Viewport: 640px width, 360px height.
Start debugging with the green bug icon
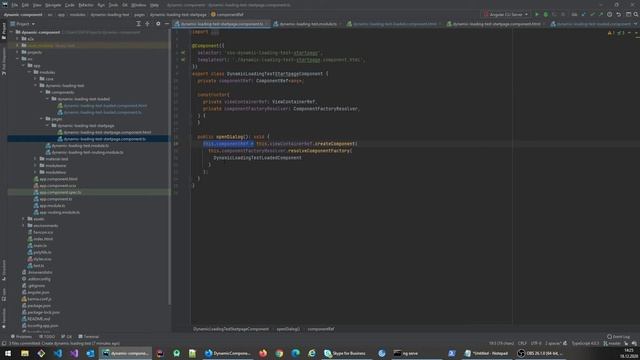[546, 14]
